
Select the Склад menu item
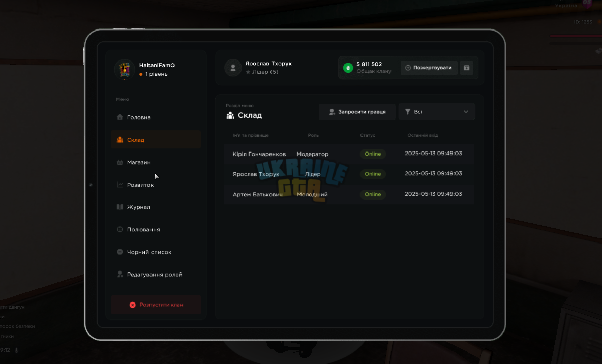point(156,140)
